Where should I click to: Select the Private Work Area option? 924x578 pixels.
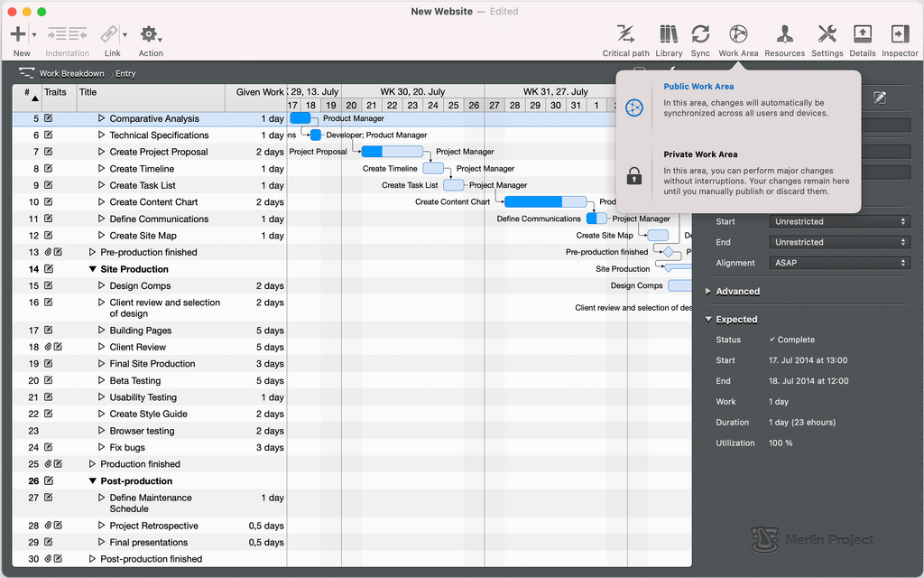tap(700, 154)
